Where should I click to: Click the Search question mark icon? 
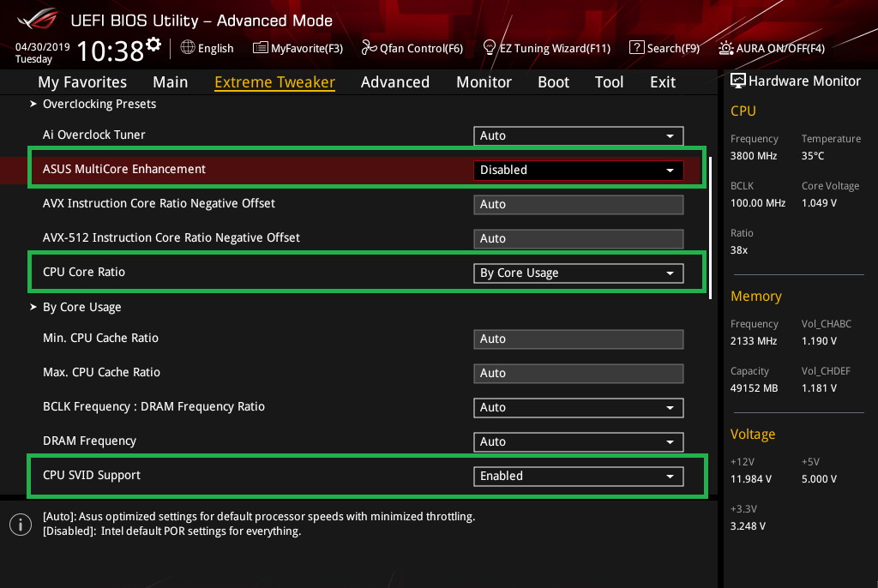637,48
